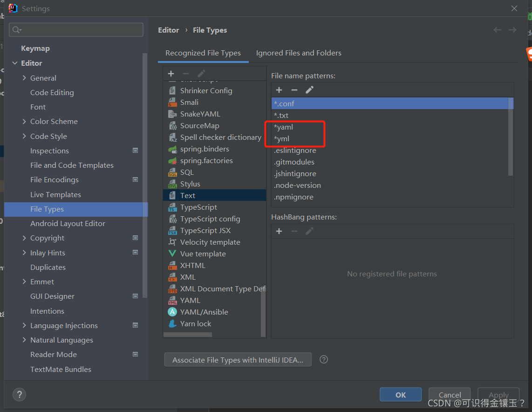The width and height of the screenshot is (532, 412).
Task: Open the Font settings page
Action: [x=38, y=107]
